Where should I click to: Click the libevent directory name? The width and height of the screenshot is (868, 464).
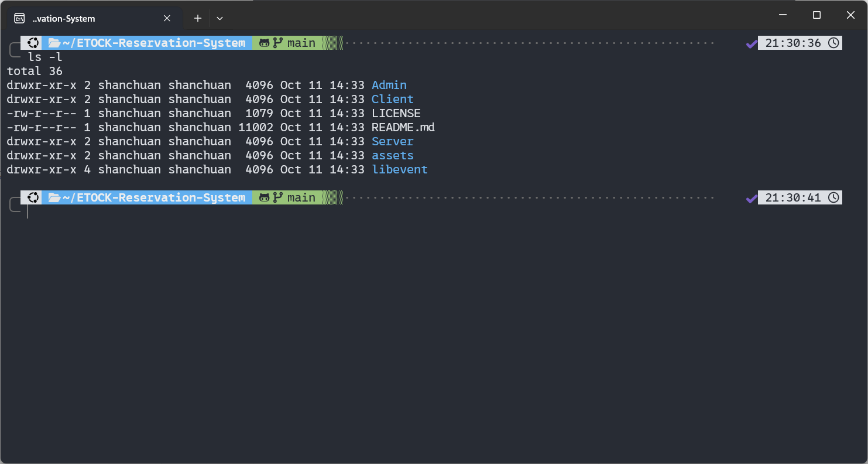coord(400,169)
